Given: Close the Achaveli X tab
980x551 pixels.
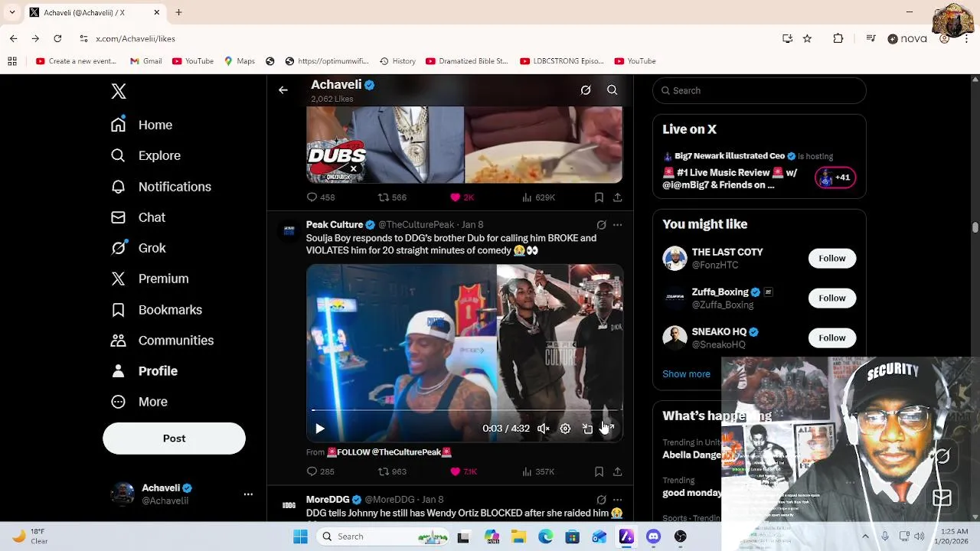Looking at the screenshot, I should tap(157, 12).
